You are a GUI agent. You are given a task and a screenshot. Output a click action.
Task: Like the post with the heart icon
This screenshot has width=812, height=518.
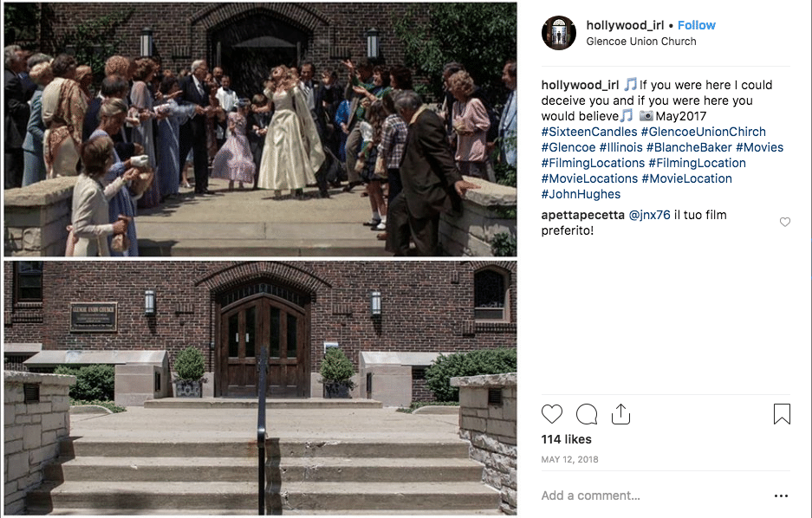[551, 415]
